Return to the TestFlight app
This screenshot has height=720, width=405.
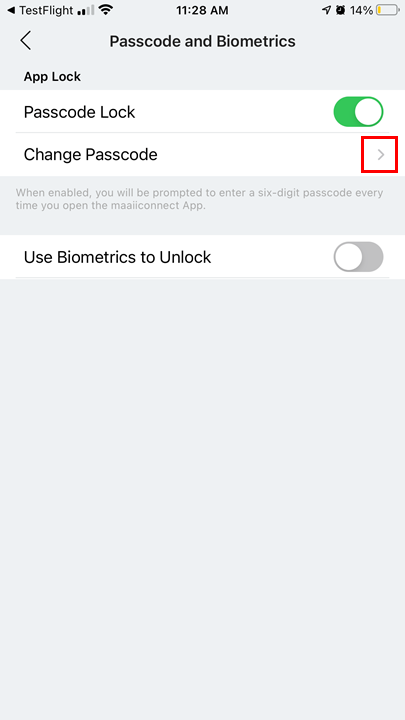(x=40, y=10)
